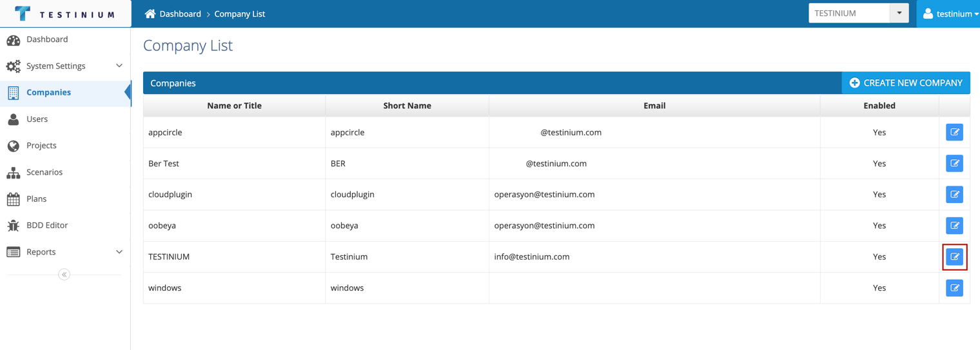980x350 pixels.
Task: Click the TESTINIUM company selector field
Action: coord(850,13)
